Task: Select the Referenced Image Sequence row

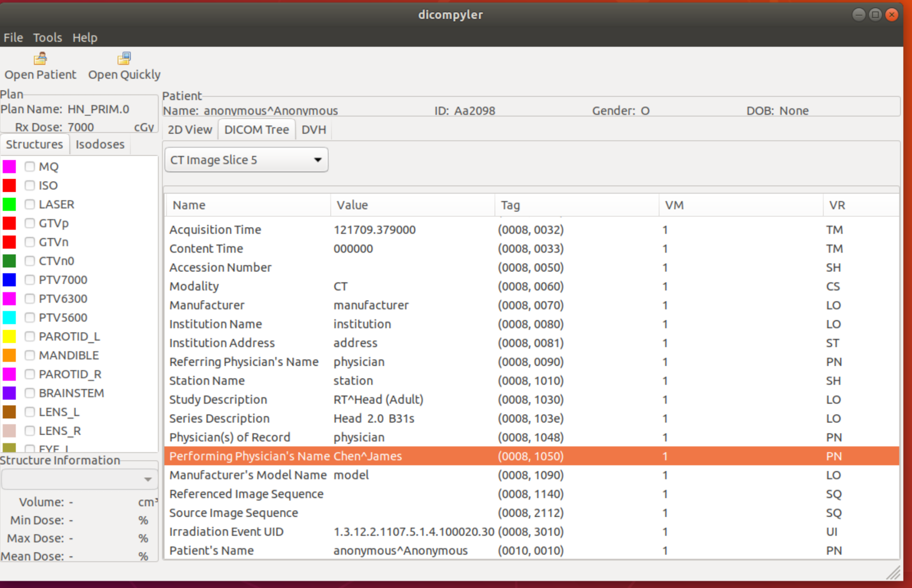Action: click(532, 494)
